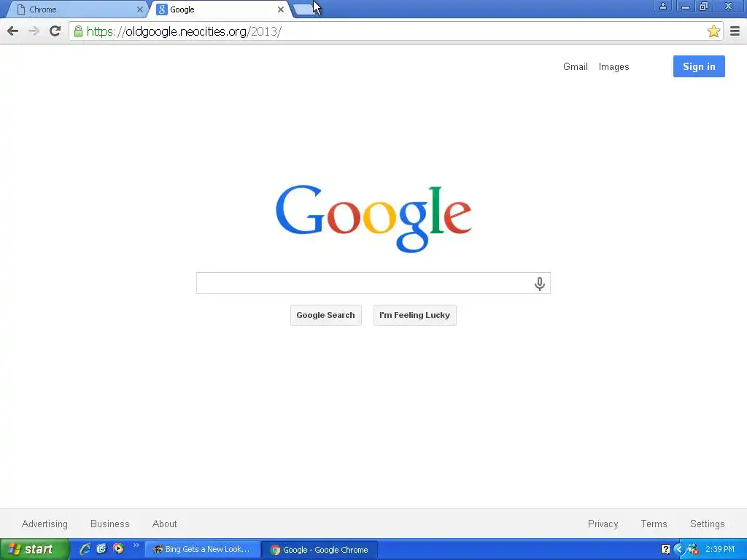The image size is (747, 560).
Task: Go back using the browser back arrow
Action: 13,31
